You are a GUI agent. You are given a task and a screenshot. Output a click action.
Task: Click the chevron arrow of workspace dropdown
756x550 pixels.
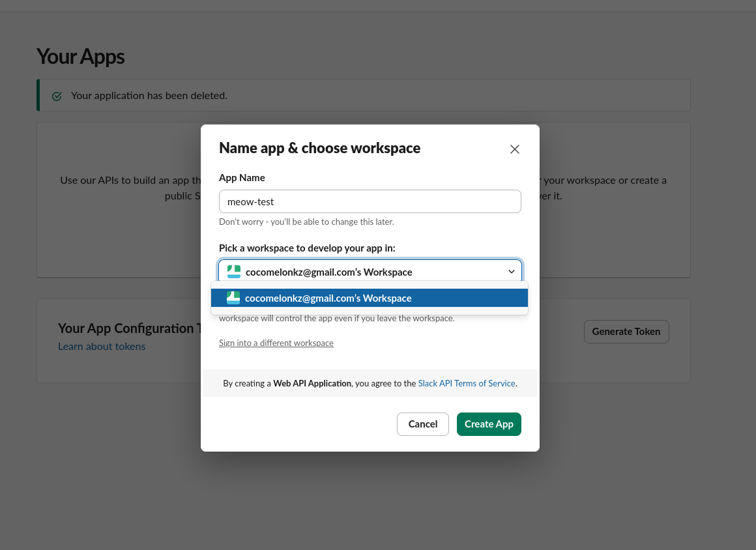[x=512, y=272]
